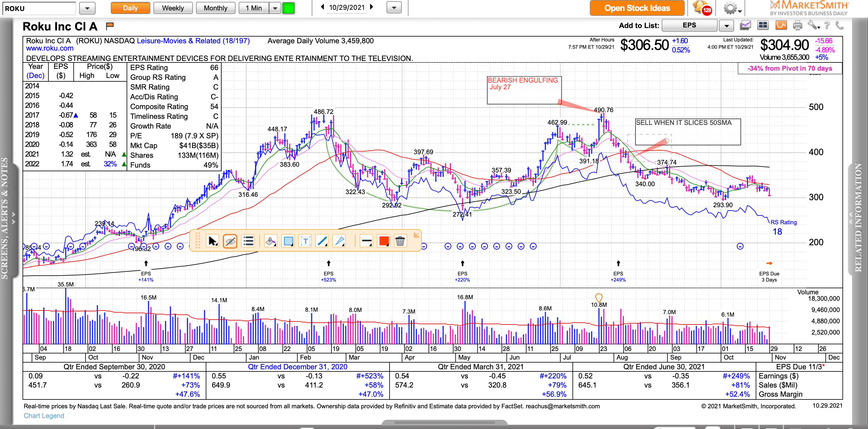Open the www.roku.com link
The height and width of the screenshot is (429, 868).
tap(50, 48)
